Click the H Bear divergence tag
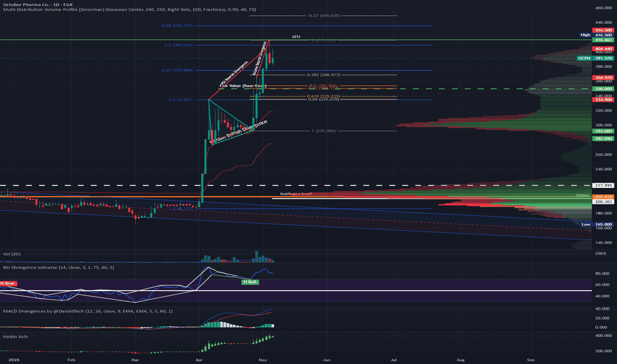This screenshot has width=617, height=364. 8,283
